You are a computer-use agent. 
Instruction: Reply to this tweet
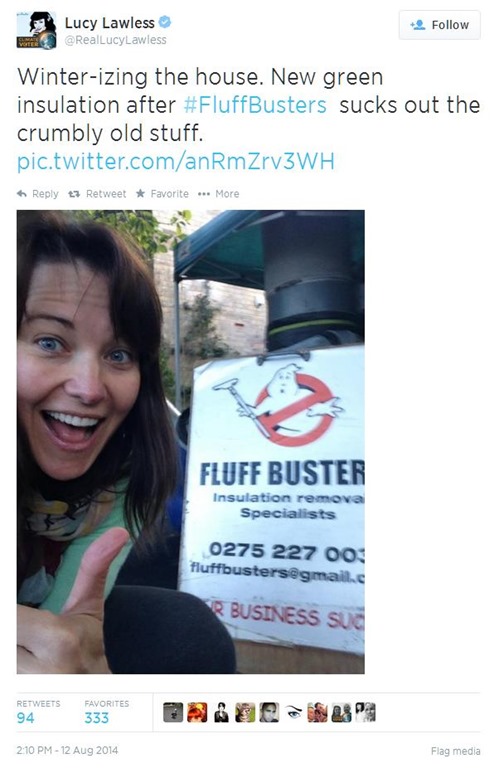click(x=38, y=194)
